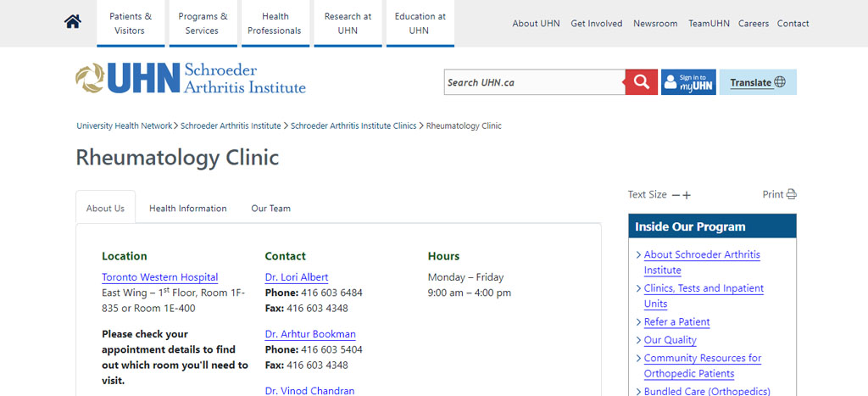Click the UHN Schroeder Arthritis Institute logo
868x396 pixels.
pyautogui.click(x=191, y=78)
